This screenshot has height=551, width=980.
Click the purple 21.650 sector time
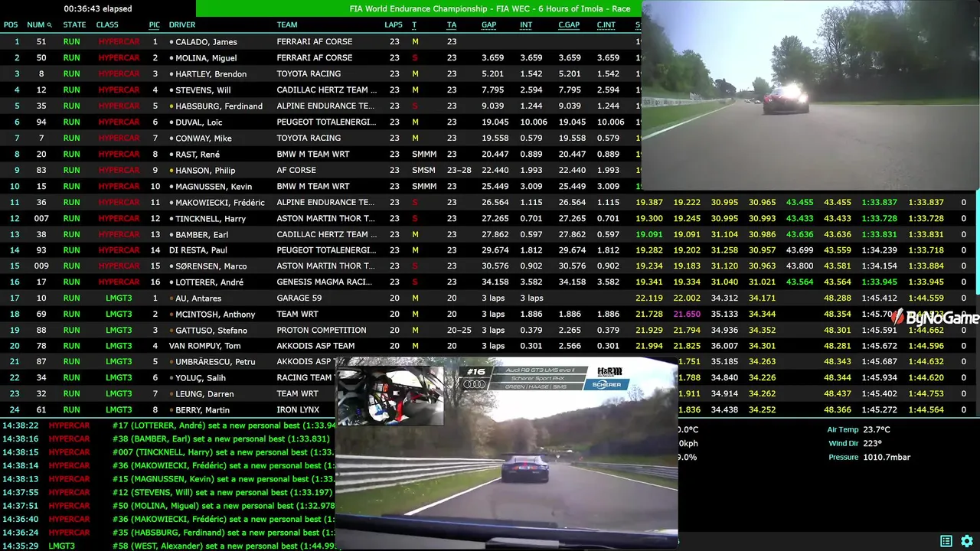coord(688,315)
